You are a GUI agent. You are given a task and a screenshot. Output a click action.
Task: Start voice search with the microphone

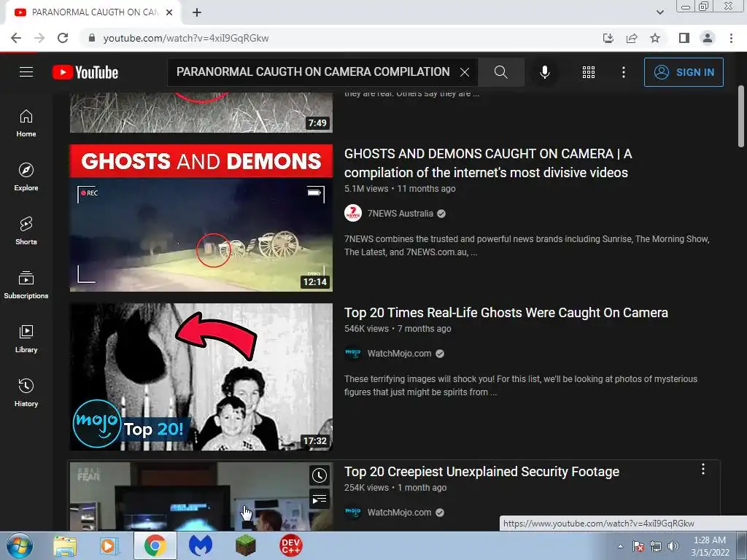[544, 72]
